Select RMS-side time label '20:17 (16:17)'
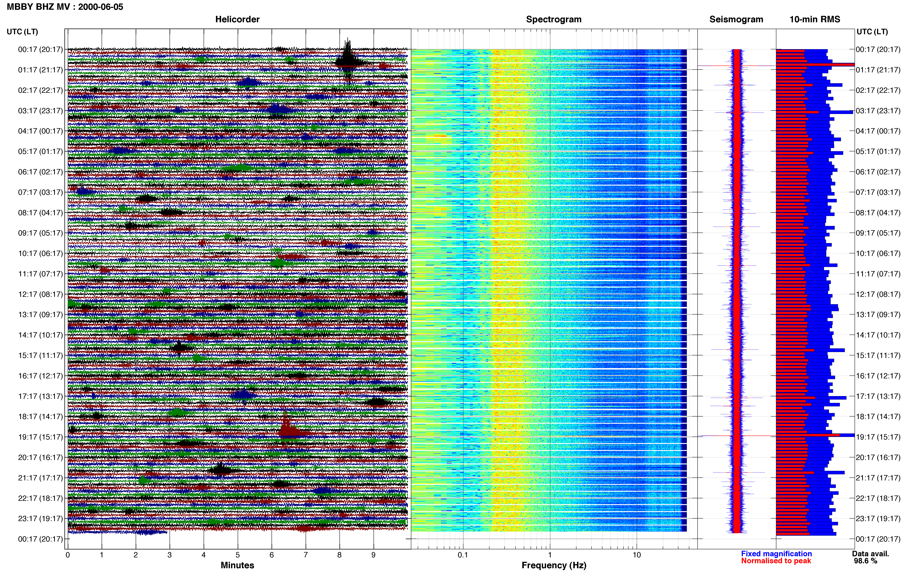This screenshot has height=578, width=924. pyautogui.click(x=878, y=458)
